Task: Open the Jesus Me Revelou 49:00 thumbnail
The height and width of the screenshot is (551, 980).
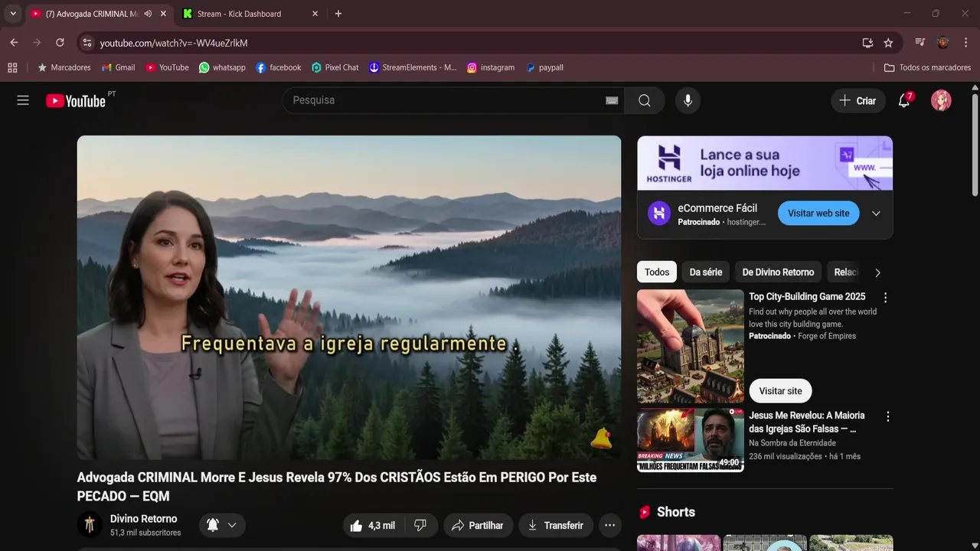Action: coord(691,440)
